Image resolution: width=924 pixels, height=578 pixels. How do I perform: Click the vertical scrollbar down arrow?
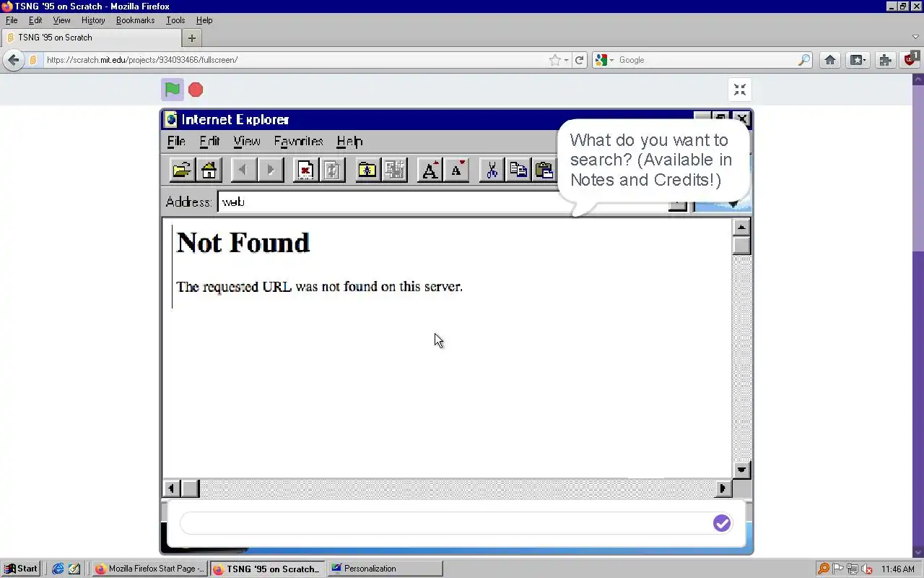coord(741,470)
